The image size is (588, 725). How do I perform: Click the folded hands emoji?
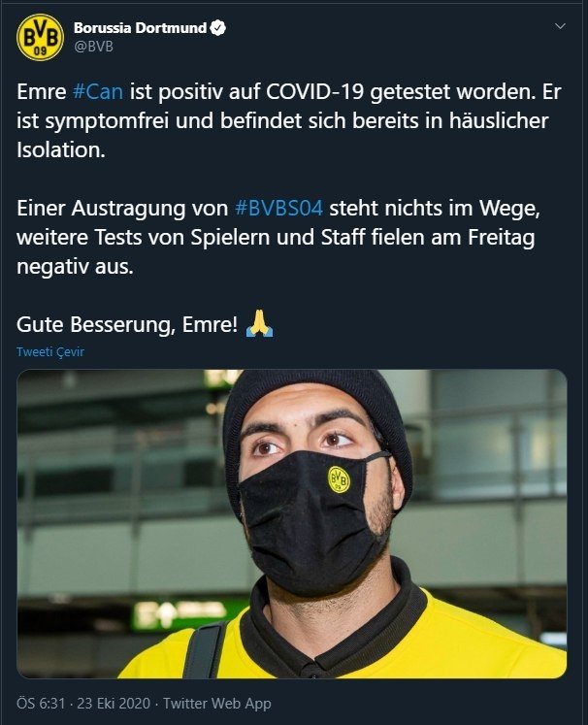pyautogui.click(x=259, y=323)
